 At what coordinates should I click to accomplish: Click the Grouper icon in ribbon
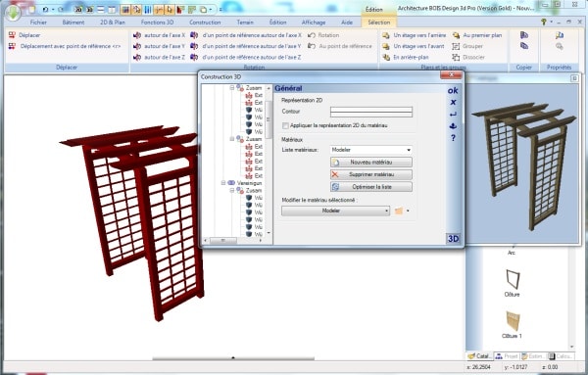click(456, 46)
